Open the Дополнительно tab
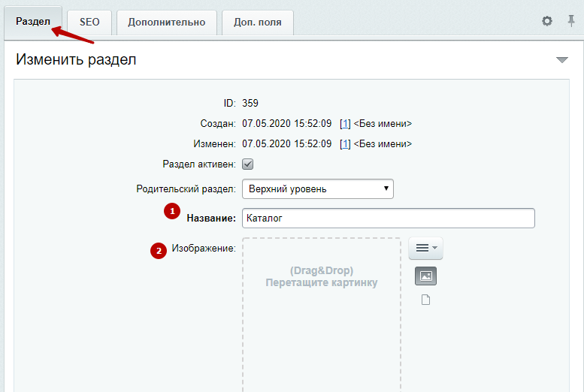 tap(167, 22)
